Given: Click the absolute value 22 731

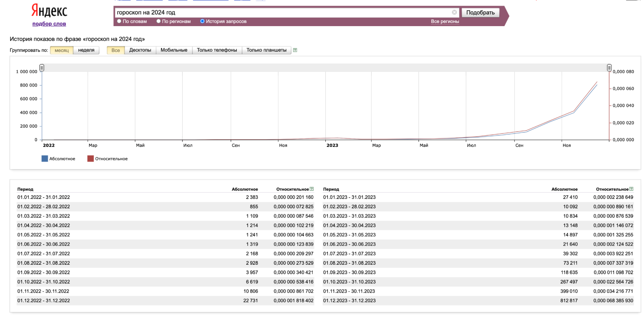Looking at the screenshot, I should pos(251,301).
